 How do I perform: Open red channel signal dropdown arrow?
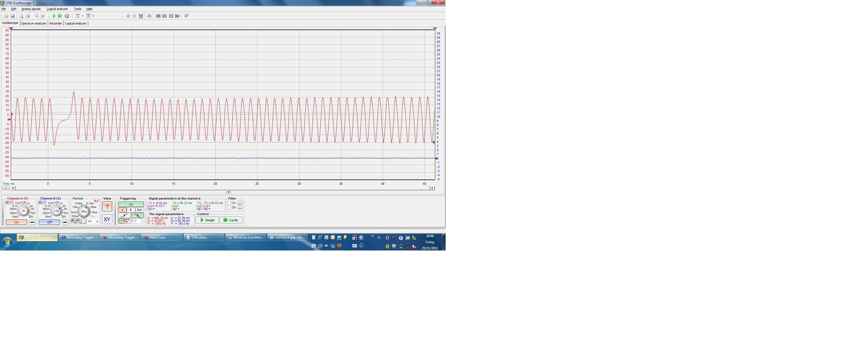point(82,16)
